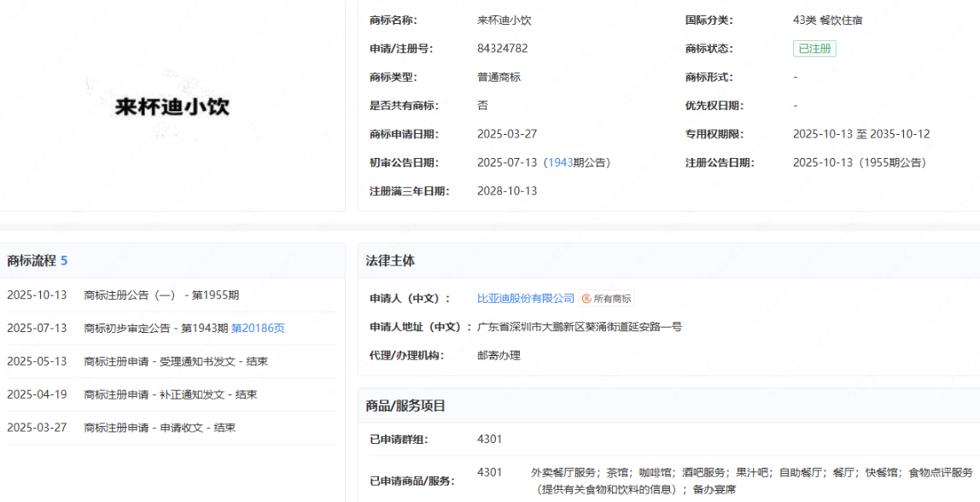The image size is (980, 502).
Task: Click the green 已注册 status badge
Action: tap(814, 49)
